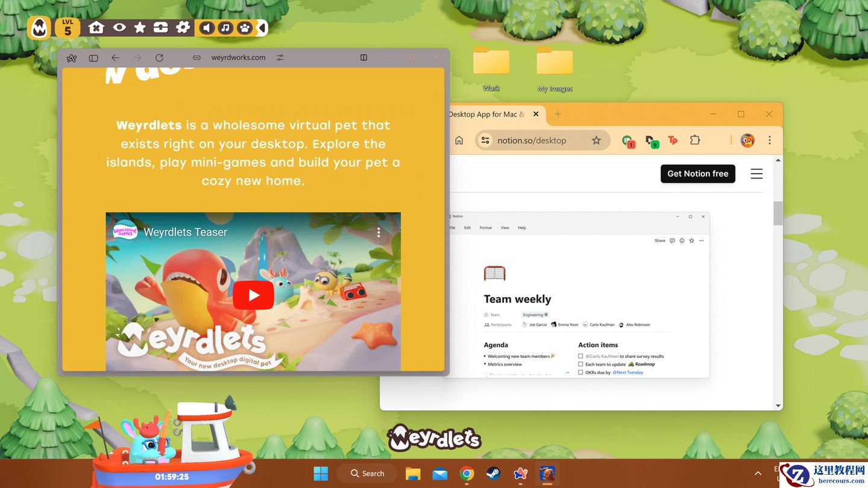Open File Explorer from the taskbar
The height and width of the screenshot is (488, 868).
pos(413,474)
